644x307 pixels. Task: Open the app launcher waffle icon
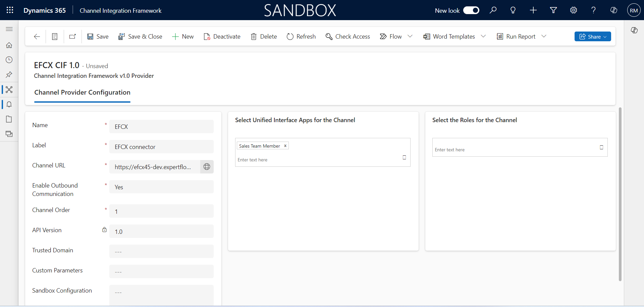coord(10,10)
